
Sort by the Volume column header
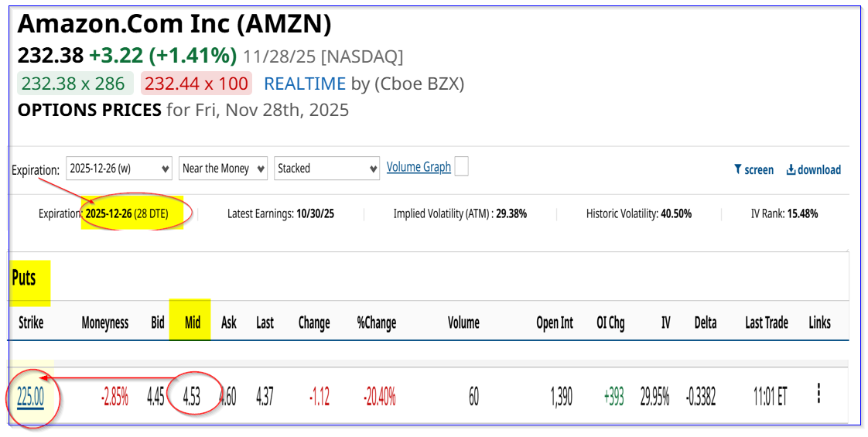point(463,323)
